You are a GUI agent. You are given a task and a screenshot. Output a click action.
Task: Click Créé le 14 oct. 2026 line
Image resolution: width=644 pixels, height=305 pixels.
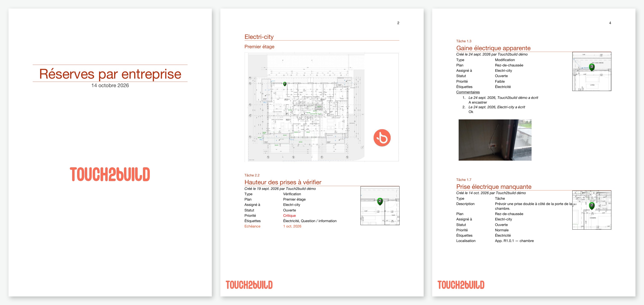[491, 193]
